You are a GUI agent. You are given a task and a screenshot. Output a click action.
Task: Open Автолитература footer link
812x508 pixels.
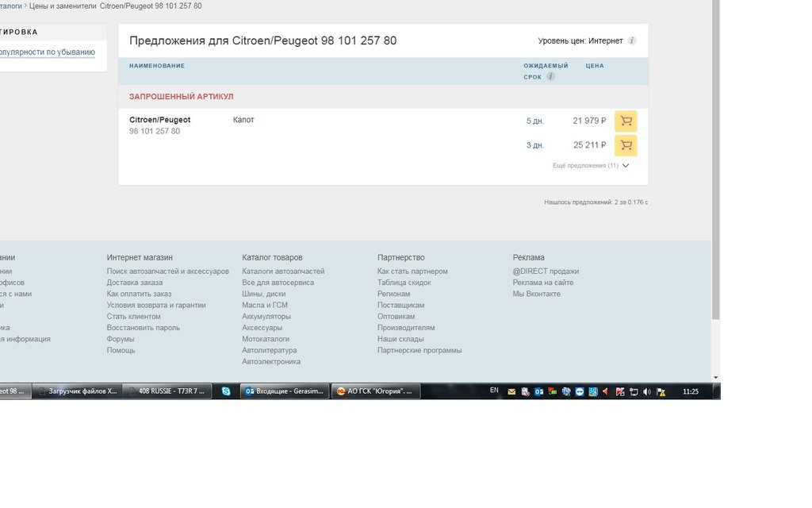[x=270, y=350]
